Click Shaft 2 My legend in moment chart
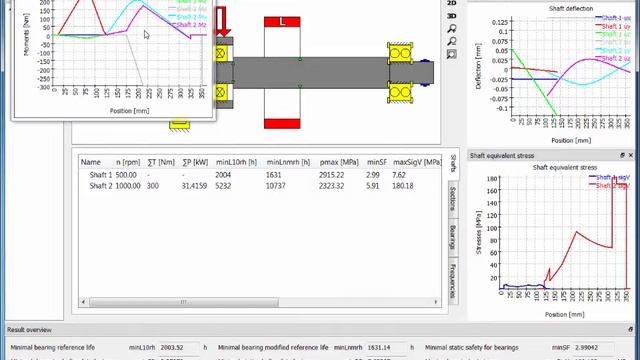Image resolution: width=640 pixels, height=360 pixels. (x=188, y=17)
